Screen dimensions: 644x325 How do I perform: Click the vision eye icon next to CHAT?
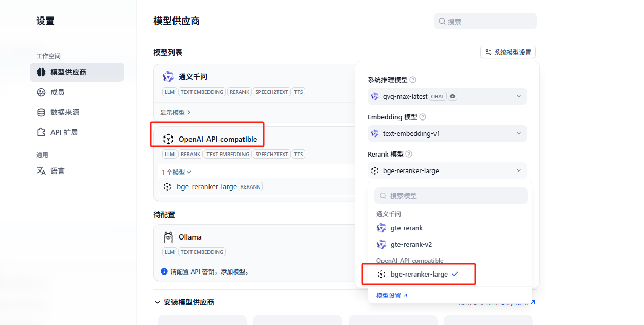coord(452,96)
